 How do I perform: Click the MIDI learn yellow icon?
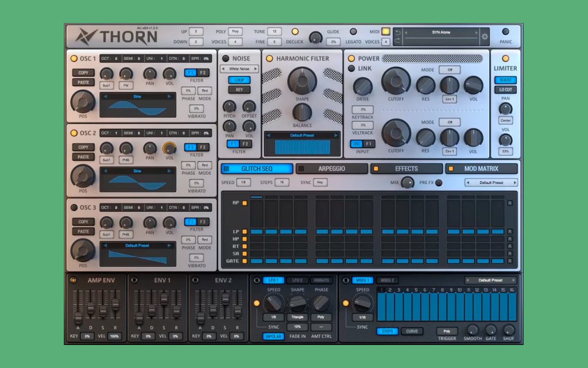tap(385, 32)
